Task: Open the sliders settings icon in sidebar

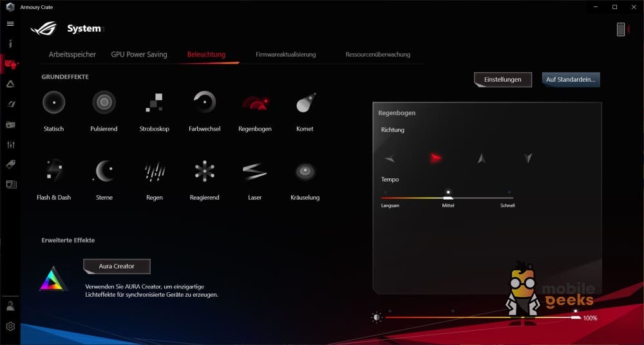Action: click(x=11, y=144)
